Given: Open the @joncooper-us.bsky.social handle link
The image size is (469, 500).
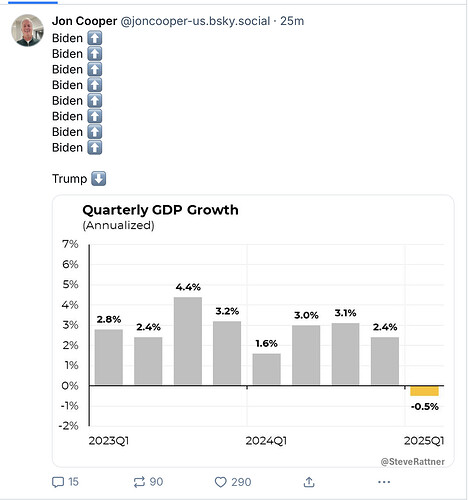Looking at the screenshot, I should [x=195, y=21].
